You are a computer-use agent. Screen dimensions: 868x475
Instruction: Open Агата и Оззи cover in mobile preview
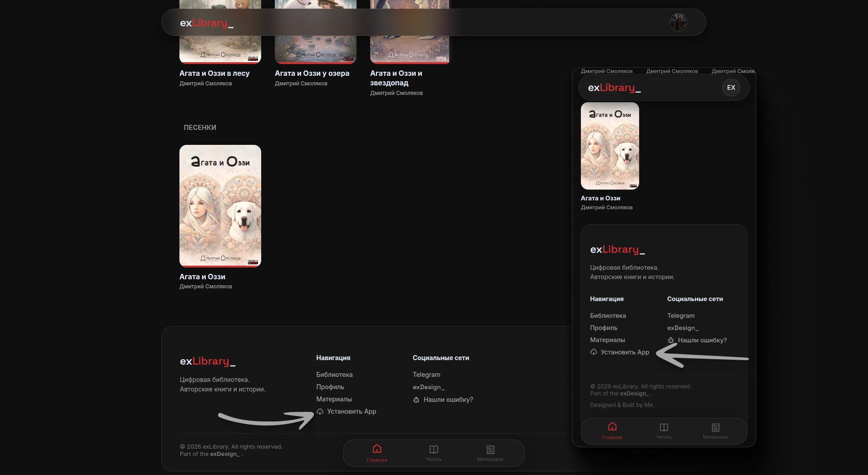point(610,146)
